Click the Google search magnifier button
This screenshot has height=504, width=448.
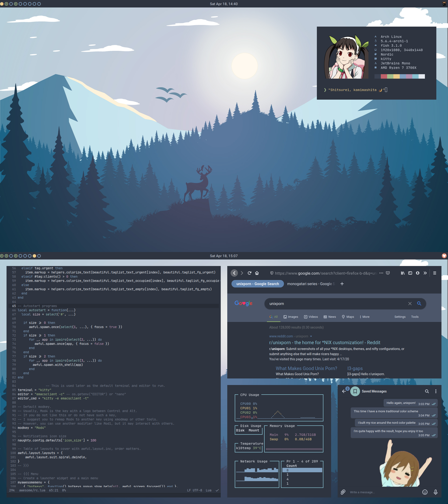click(419, 304)
